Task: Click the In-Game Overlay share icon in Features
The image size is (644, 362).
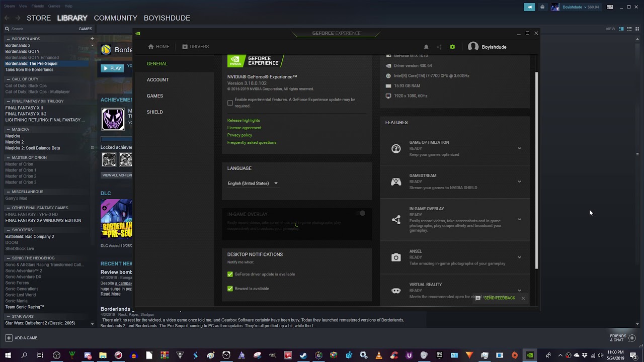Action: [x=396, y=219]
